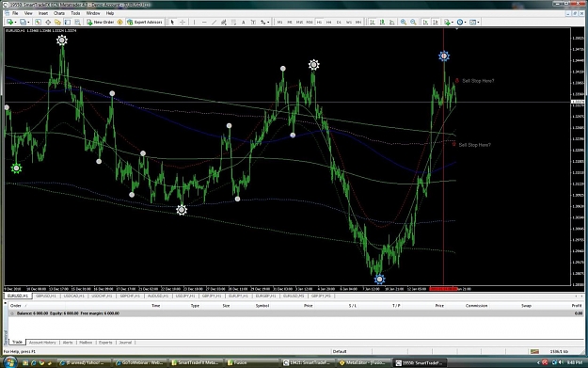
Task: Open the Journal terminal tab
Action: pos(125,343)
